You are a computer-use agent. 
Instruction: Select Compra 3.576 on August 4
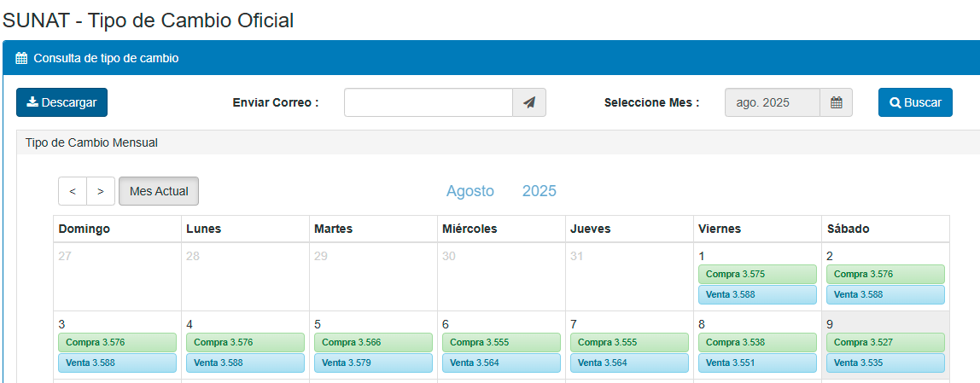[x=246, y=342]
